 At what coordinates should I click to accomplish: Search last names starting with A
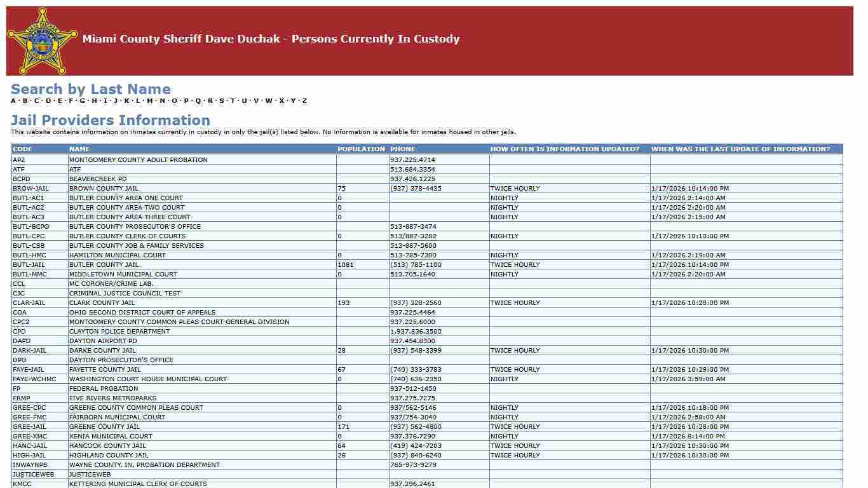(13, 101)
